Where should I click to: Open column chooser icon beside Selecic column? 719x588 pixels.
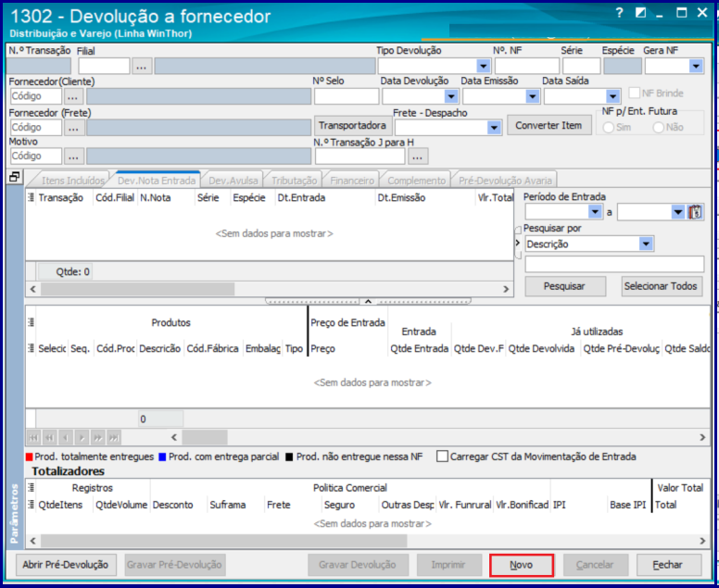[x=31, y=348]
